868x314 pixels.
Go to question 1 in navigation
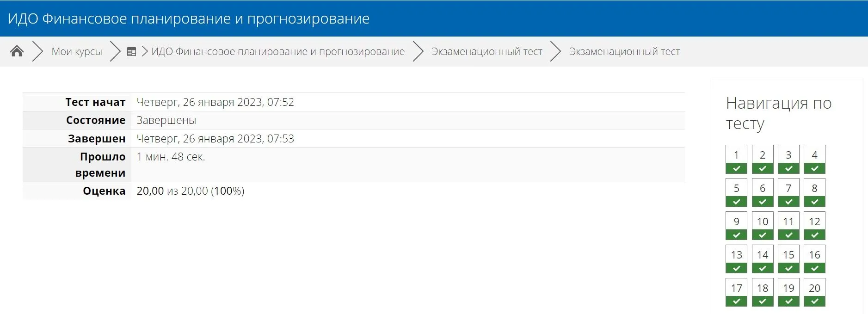(736, 159)
